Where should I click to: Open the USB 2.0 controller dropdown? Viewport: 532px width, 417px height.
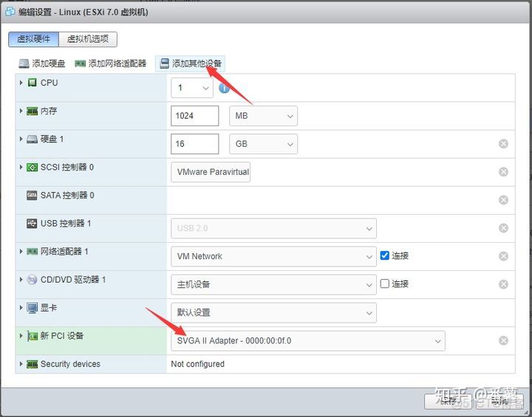(273, 228)
